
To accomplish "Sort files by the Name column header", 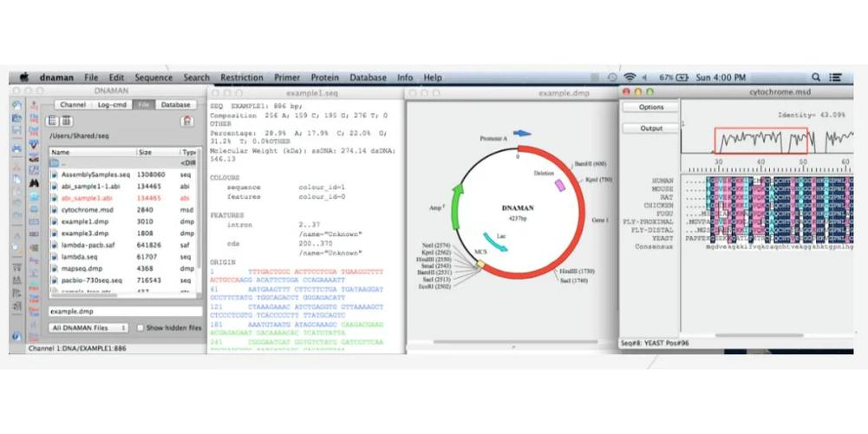I will point(91,152).
